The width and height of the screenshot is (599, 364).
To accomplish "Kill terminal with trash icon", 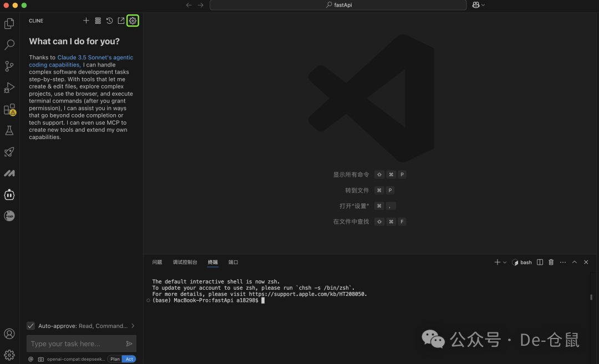I will (x=551, y=262).
